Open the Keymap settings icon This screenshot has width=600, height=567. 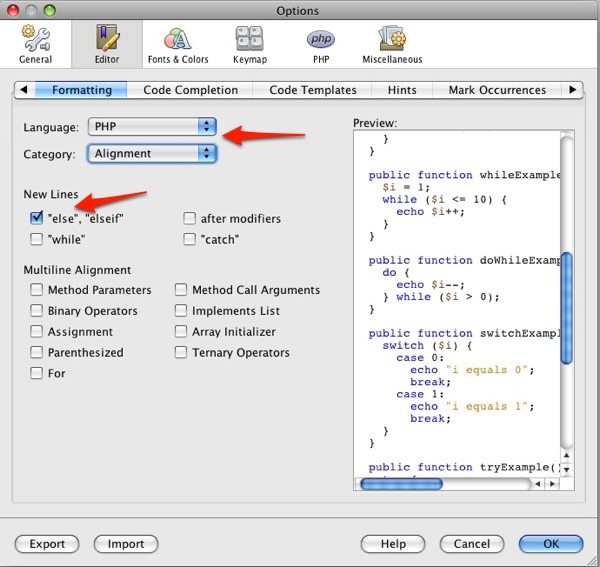(249, 44)
